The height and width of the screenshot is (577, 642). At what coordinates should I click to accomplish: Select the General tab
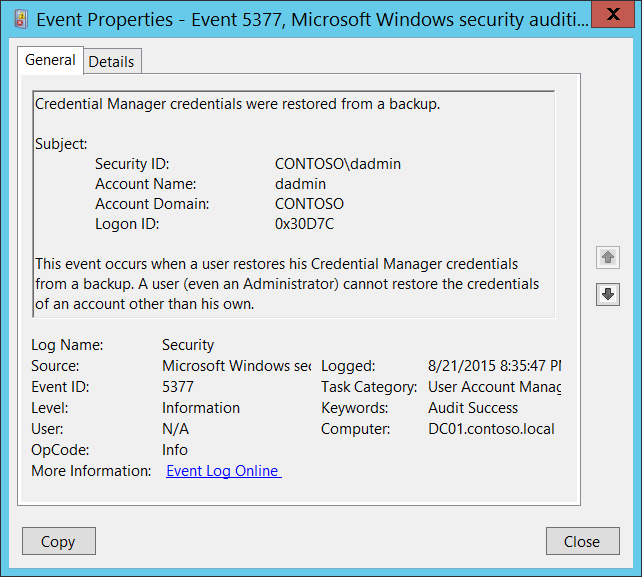coord(50,60)
